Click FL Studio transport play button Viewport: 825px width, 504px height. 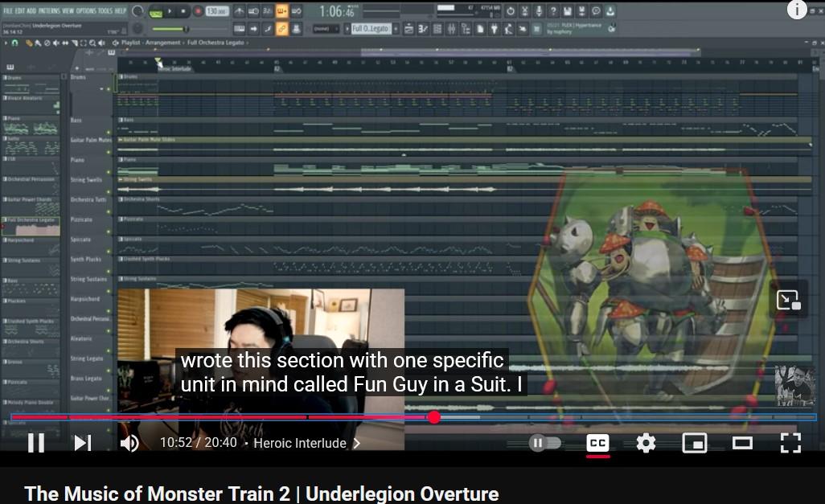[x=170, y=11]
